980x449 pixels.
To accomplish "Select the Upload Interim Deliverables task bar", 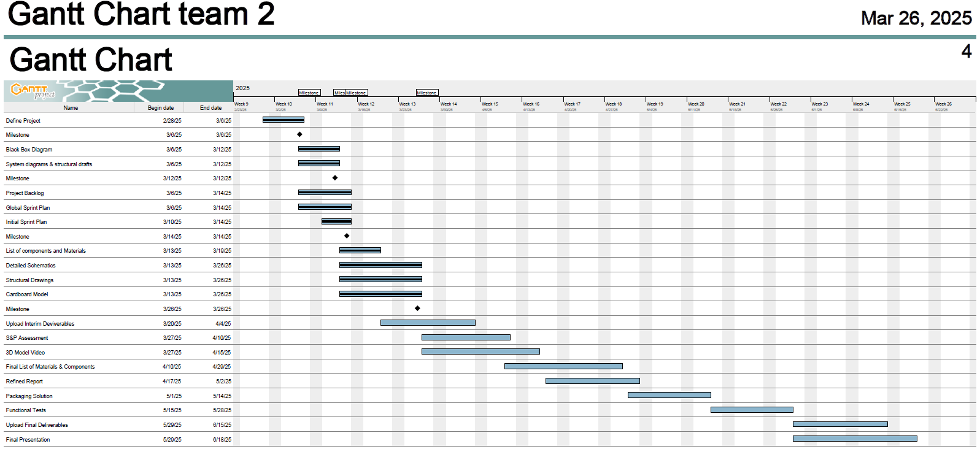I will point(427,323).
